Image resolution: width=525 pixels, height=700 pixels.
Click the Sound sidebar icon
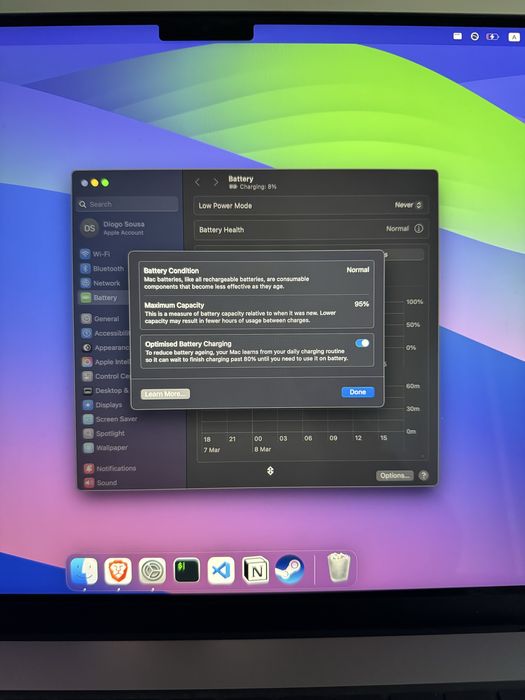point(89,483)
